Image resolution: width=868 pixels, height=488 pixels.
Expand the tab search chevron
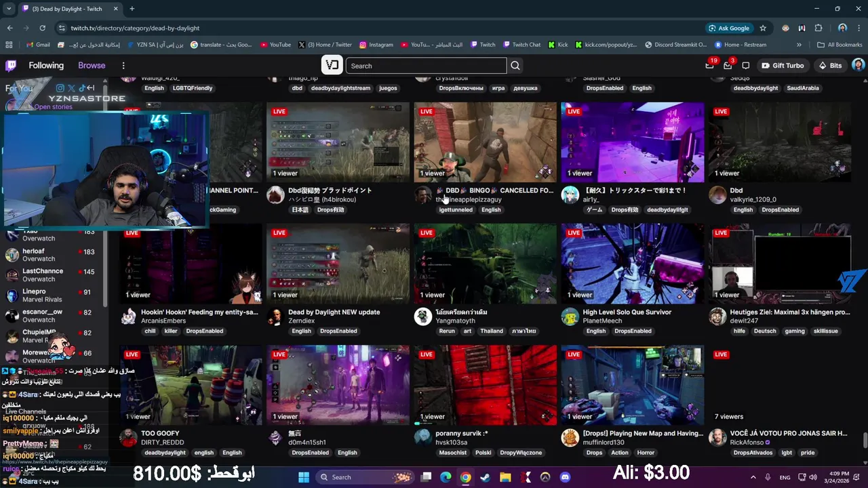(x=9, y=9)
